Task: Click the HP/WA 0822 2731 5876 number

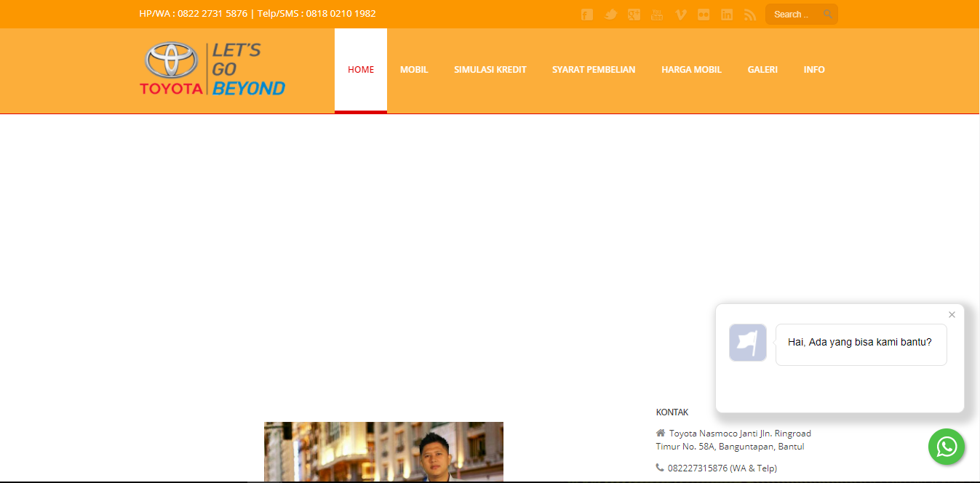Action: (194, 13)
